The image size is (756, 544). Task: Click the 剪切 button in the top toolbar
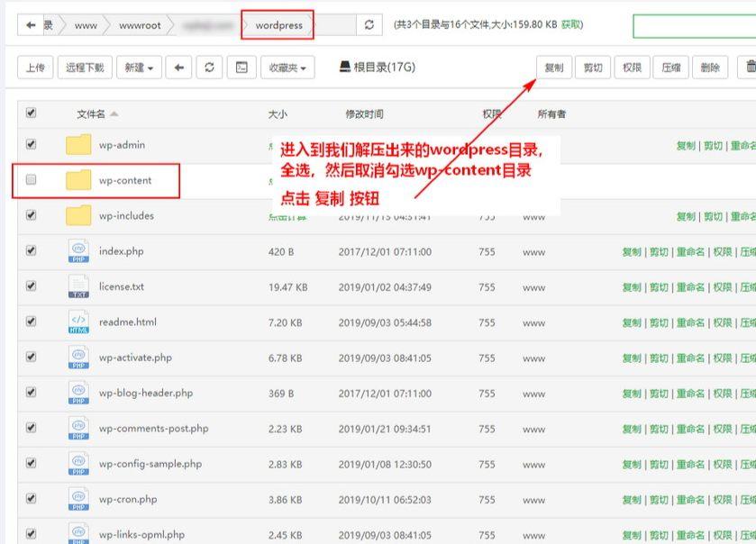[x=593, y=68]
